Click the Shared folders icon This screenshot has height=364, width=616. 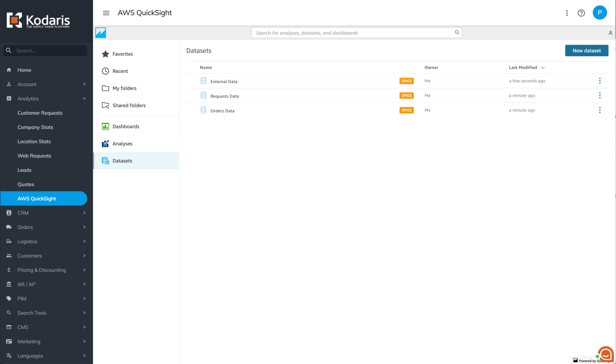pyautogui.click(x=105, y=105)
